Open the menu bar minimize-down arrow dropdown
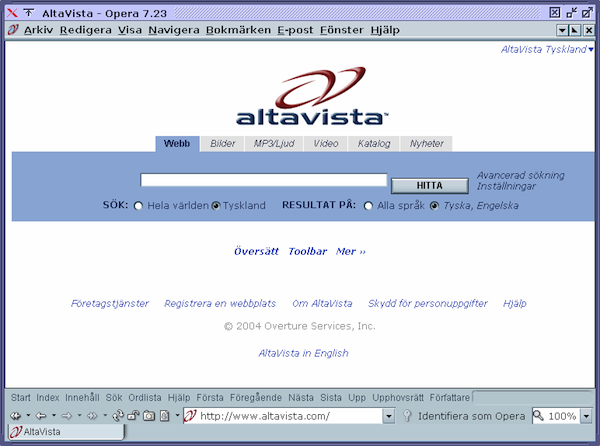Image resolution: width=600 pixels, height=446 pixels. tap(562, 30)
